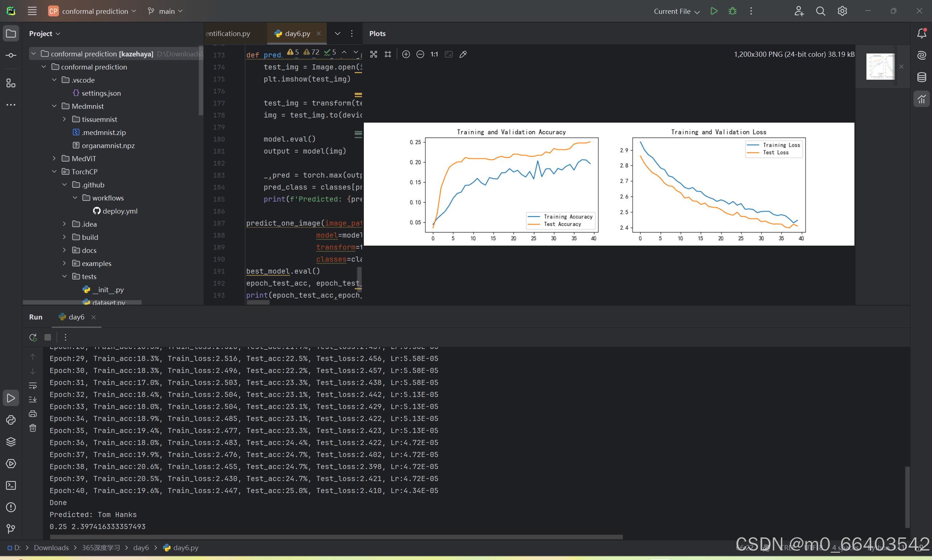Toggle scroll to end in Run console

coord(33,399)
